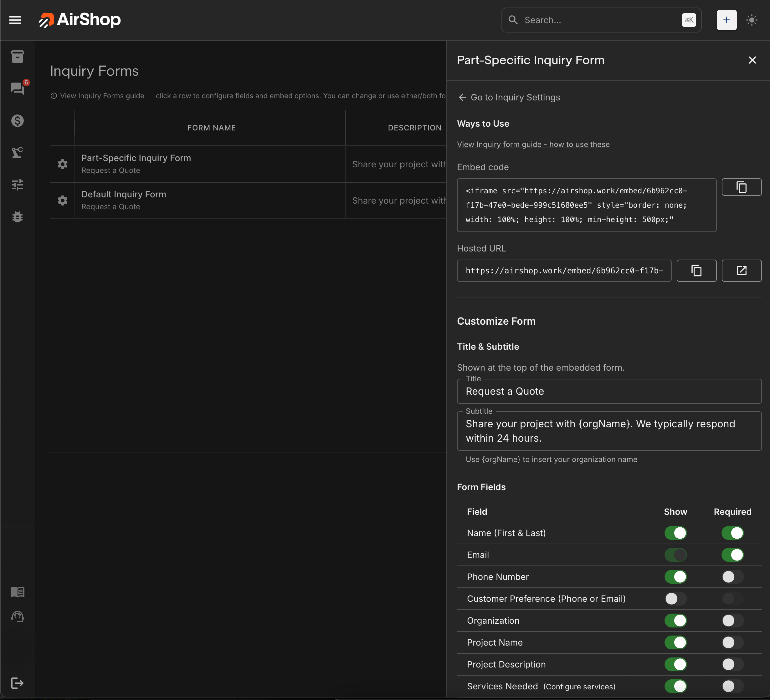Toggle light/dark theme sun icon
This screenshot has height=700, width=770.
click(x=751, y=20)
